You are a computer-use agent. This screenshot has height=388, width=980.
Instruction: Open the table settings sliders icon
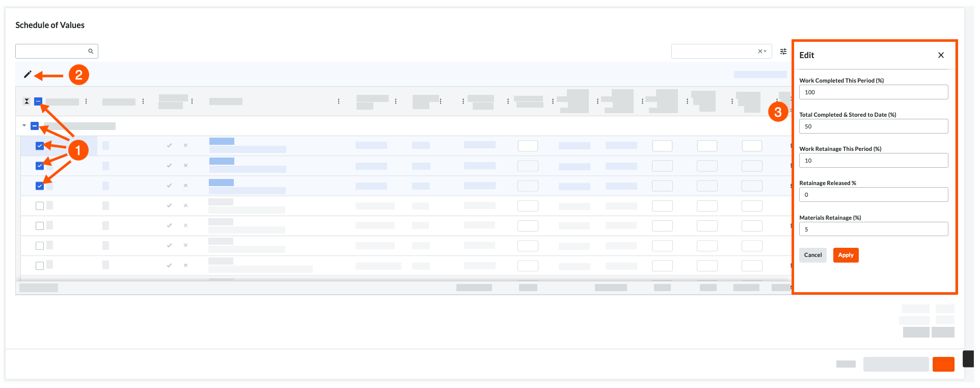coord(783,51)
